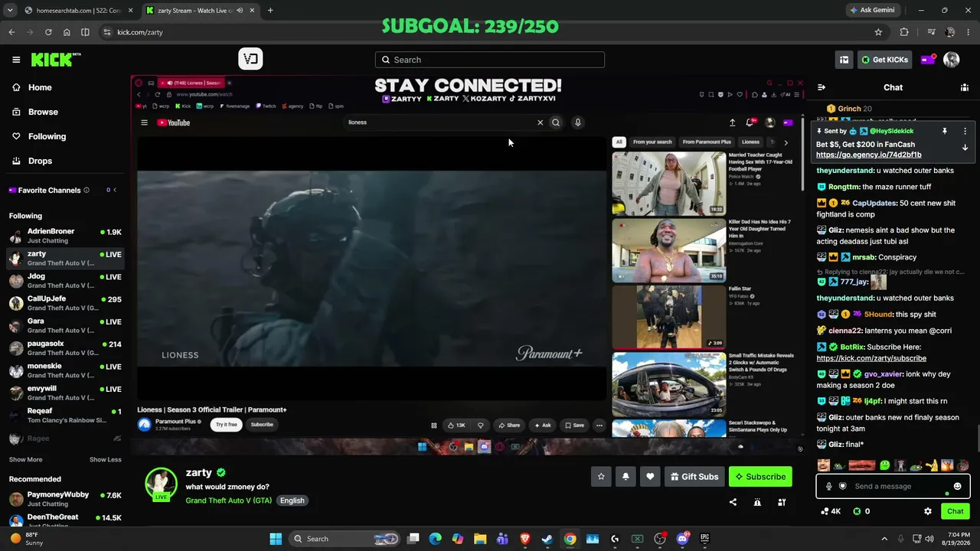This screenshot has width=980, height=551.
Task: Open the Grand Theft Auto V category link
Action: (228, 500)
